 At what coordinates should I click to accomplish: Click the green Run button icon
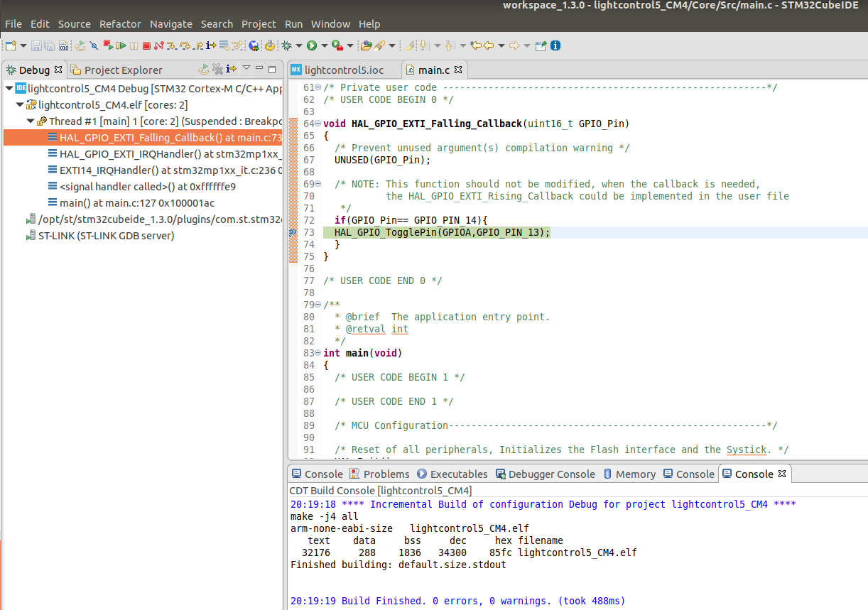[312, 45]
